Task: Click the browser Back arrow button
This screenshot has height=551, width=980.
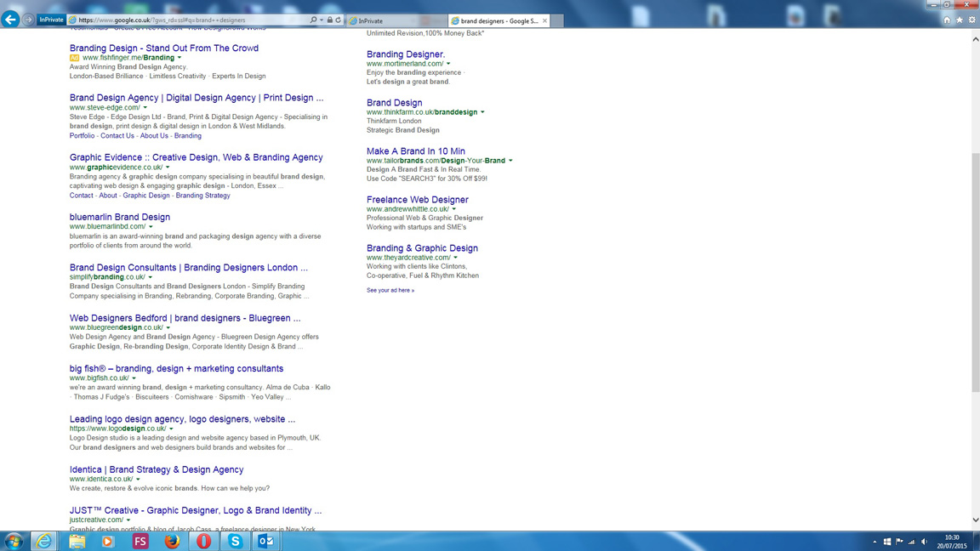Action: click(10, 20)
